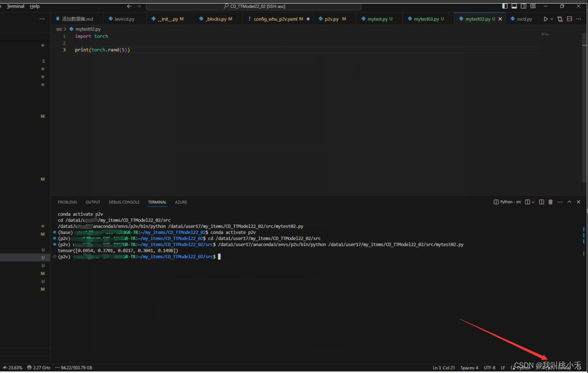Open the PROBLEMS panel tab

[x=68, y=202]
